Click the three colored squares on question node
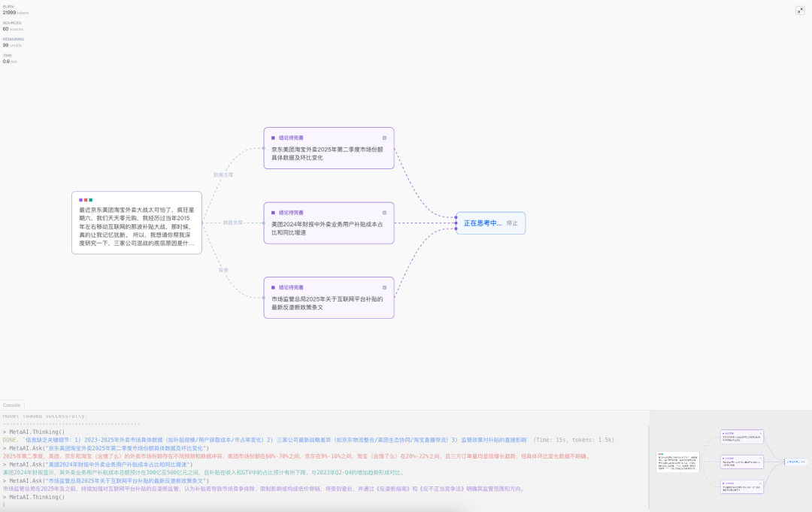Screen dimensions: 812x512 click(x=85, y=200)
